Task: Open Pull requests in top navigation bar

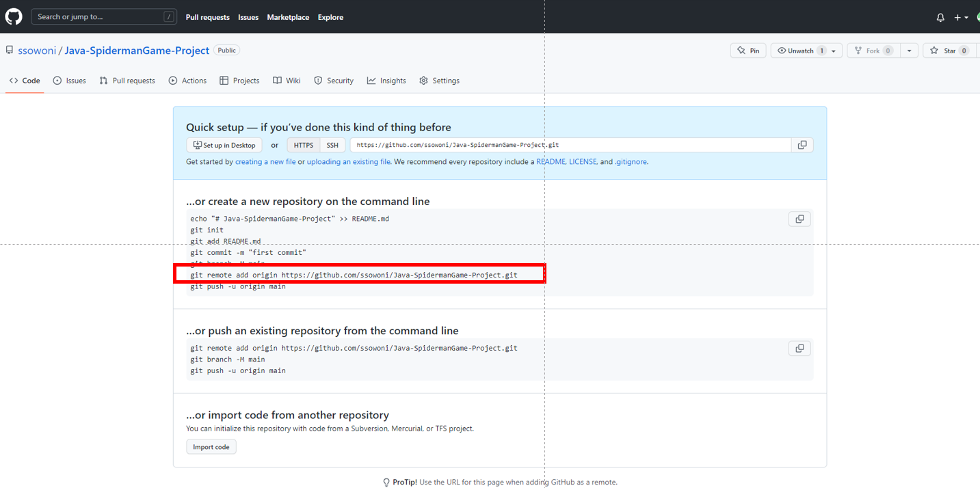Action: (x=207, y=17)
